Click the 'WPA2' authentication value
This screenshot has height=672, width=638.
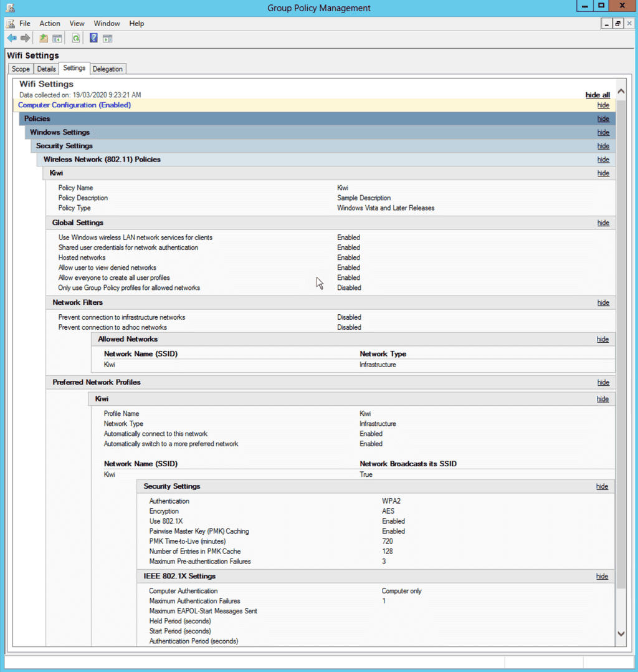coord(391,501)
